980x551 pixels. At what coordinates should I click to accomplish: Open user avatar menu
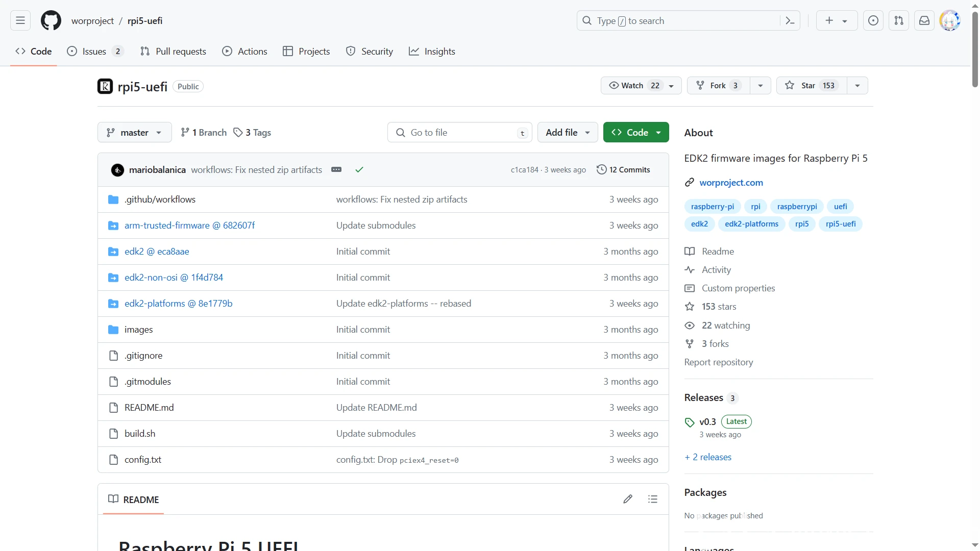tap(950, 21)
